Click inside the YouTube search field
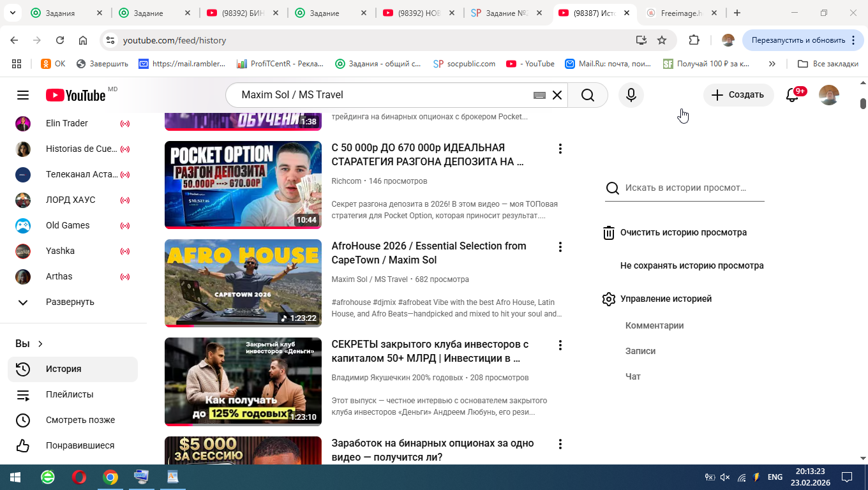 (x=383, y=95)
